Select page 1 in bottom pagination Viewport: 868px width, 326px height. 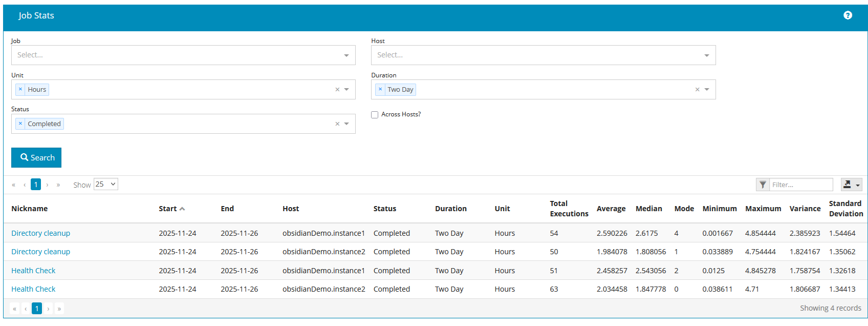(x=37, y=308)
